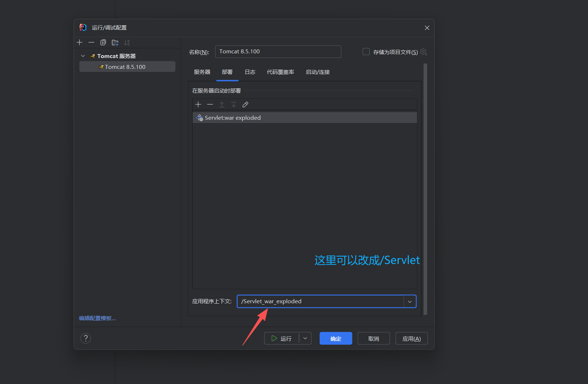This screenshot has height=384, width=588.
Task: Create new configuration folder icon
Action: [115, 43]
